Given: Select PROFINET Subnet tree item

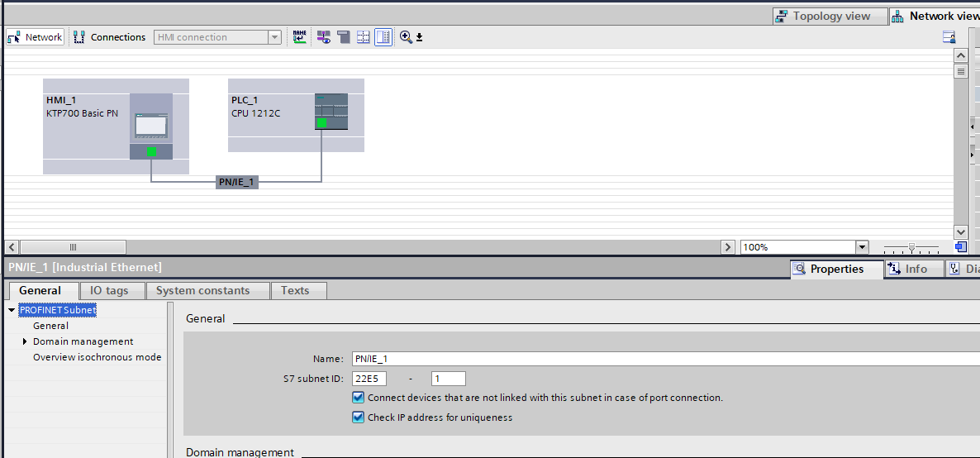Looking at the screenshot, I should pyautogui.click(x=58, y=310).
